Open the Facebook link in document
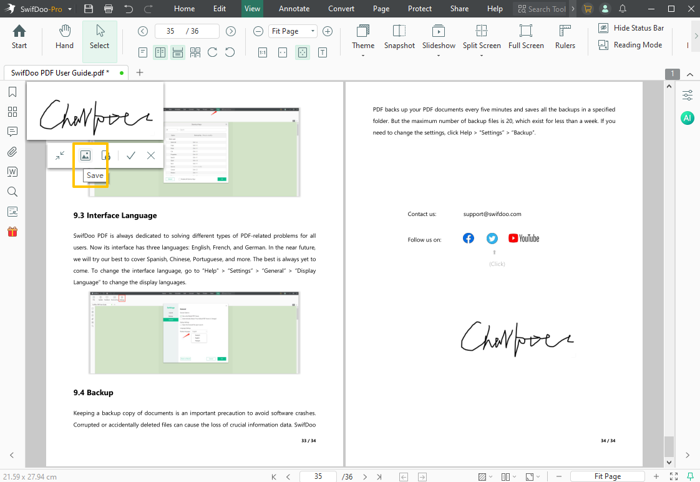Viewport: 700px width, 482px height. click(468, 238)
